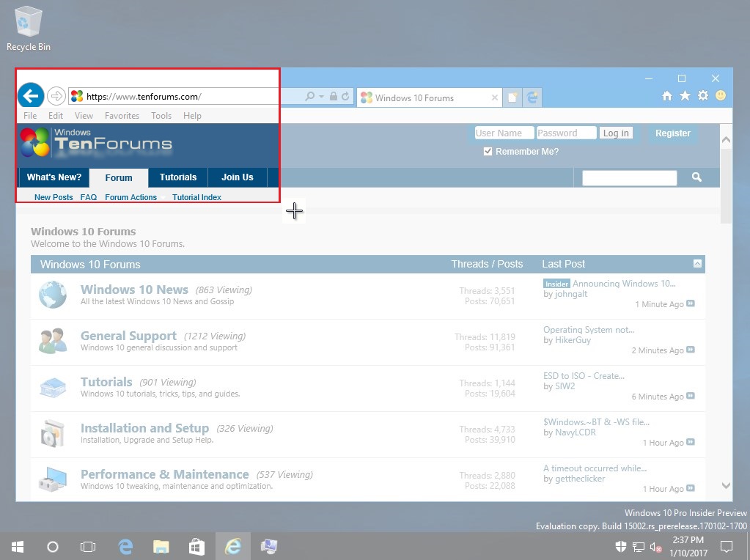Go back with the browser Back arrow
The height and width of the screenshot is (560, 750).
pyautogui.click(x=31, y=96)
